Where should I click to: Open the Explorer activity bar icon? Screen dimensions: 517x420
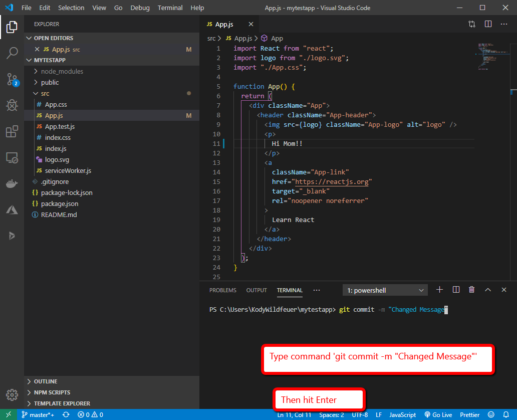[12, 27]
